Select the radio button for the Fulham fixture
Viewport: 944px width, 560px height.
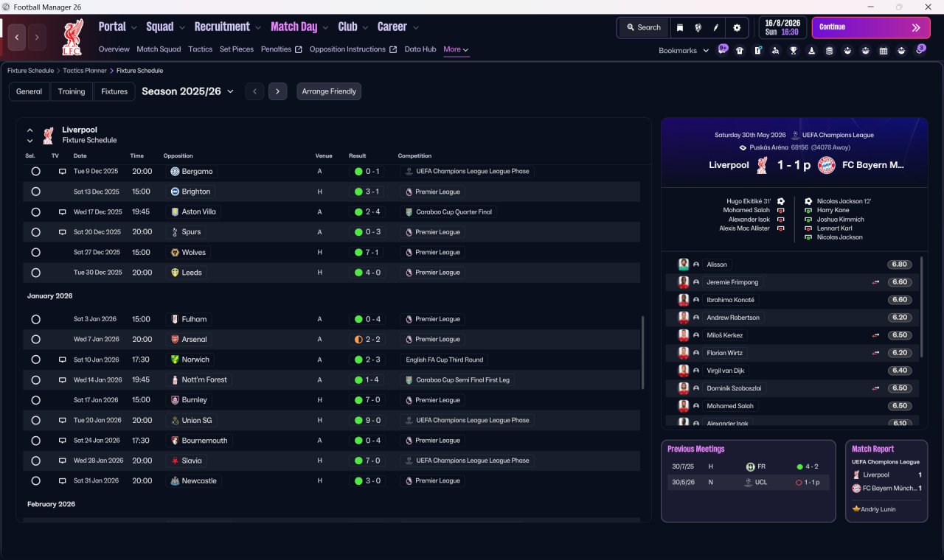pos(35,319)
